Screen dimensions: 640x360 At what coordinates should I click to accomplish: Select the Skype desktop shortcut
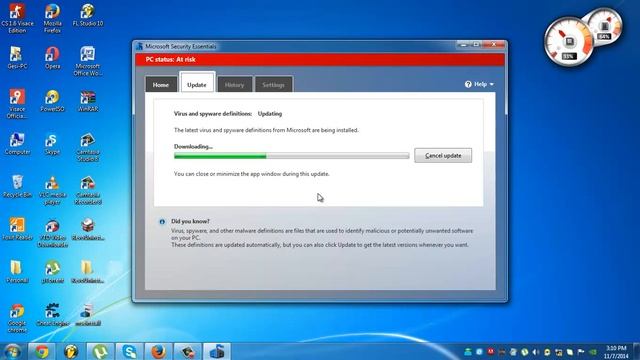[x=52, y=144]
